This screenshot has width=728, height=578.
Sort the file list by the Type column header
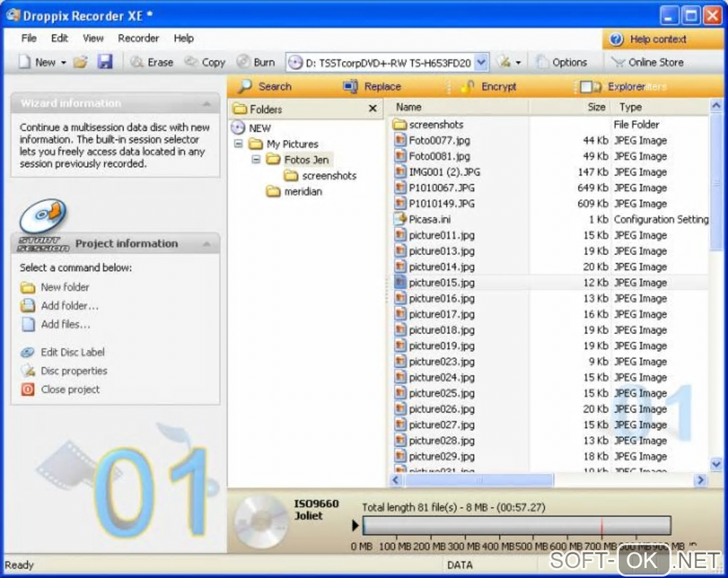pyautogui.click(x=660, y=107)
